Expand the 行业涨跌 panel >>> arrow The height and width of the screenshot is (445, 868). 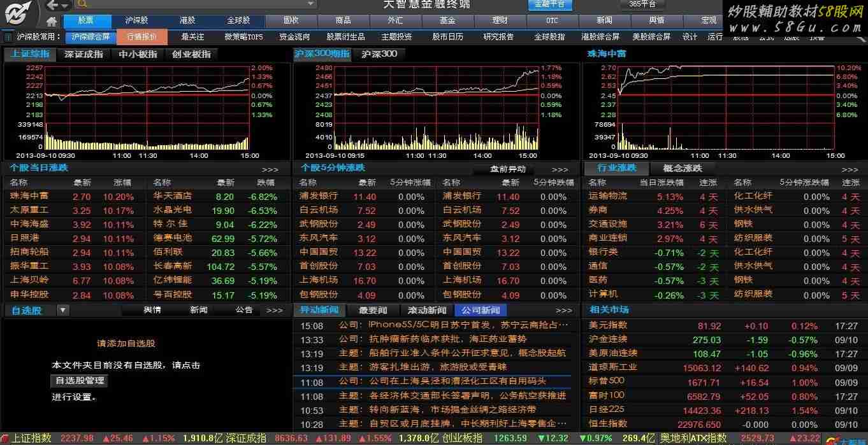point(850,169)
